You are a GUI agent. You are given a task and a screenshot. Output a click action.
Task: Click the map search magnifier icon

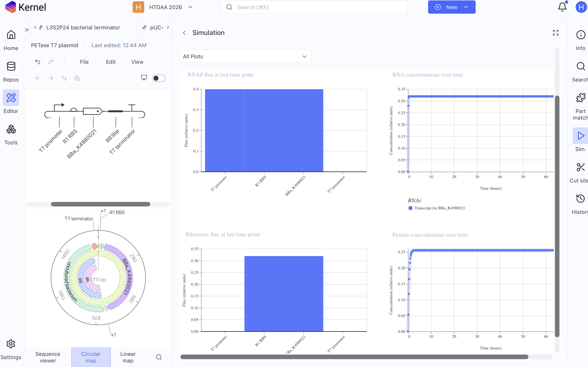coord(159,357)
